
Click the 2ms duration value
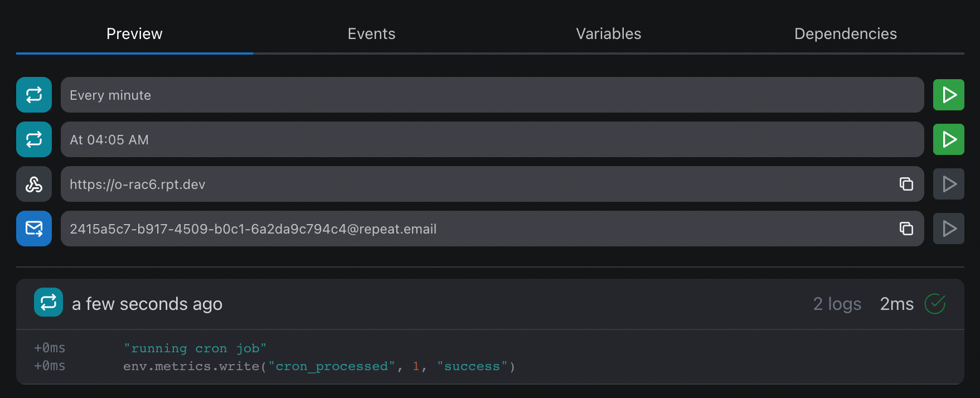[x=897, y=304]
